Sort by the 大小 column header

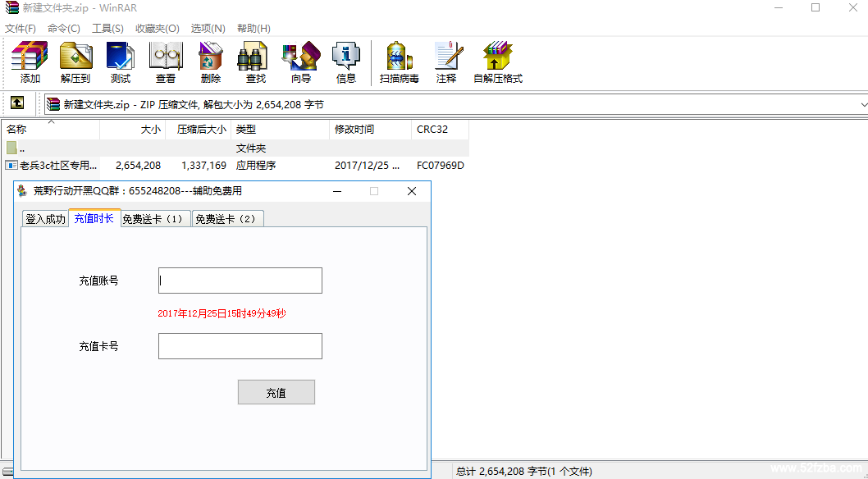(133, 130)
